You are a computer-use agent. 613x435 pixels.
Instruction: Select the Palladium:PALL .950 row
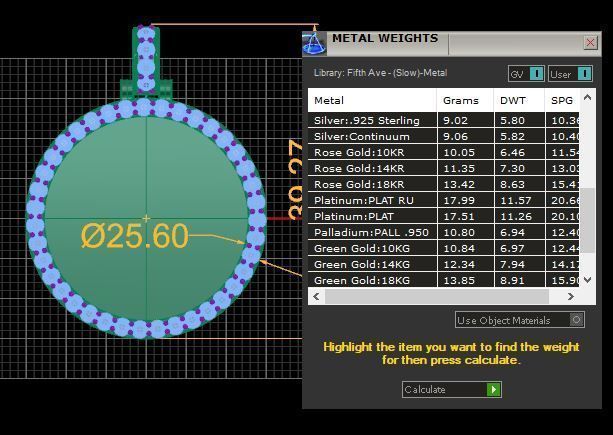tap(444, 232)
